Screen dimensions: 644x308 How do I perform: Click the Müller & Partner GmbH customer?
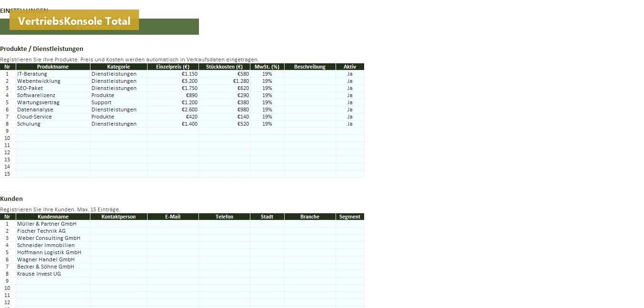tap(53, 224)
